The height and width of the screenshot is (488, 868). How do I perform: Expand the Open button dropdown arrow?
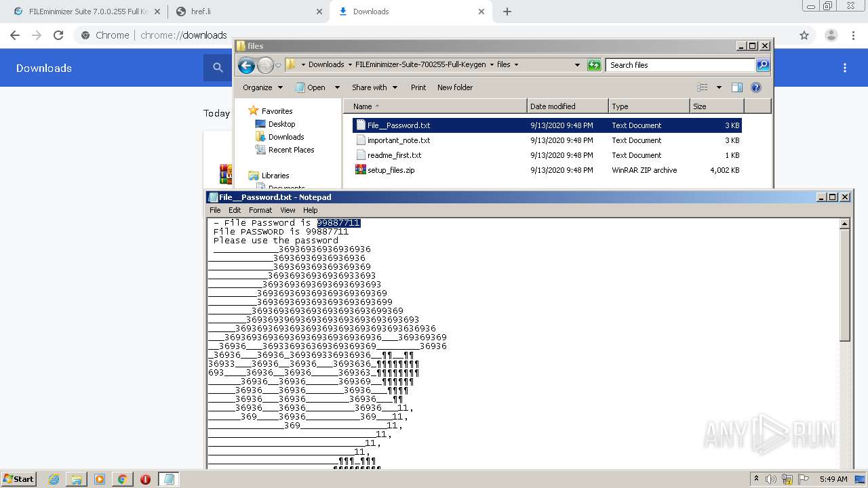tap(337, 87)
